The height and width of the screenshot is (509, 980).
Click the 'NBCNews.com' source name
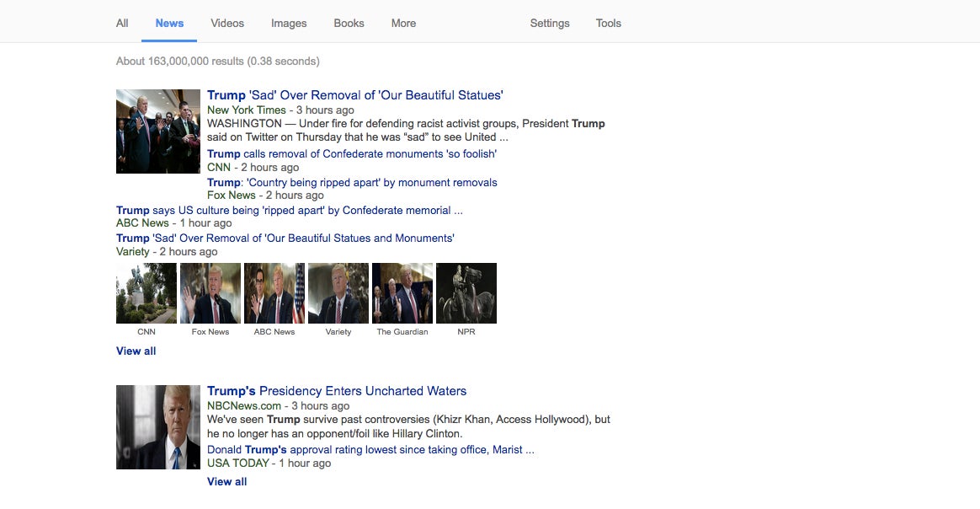tap(244, 406)
